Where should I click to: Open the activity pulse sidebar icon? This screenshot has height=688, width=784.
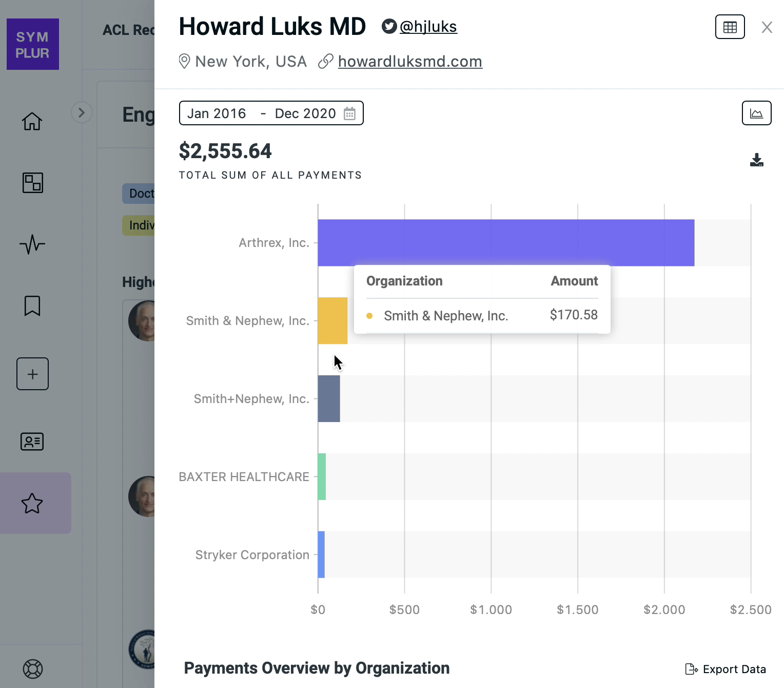pos(32,244)
